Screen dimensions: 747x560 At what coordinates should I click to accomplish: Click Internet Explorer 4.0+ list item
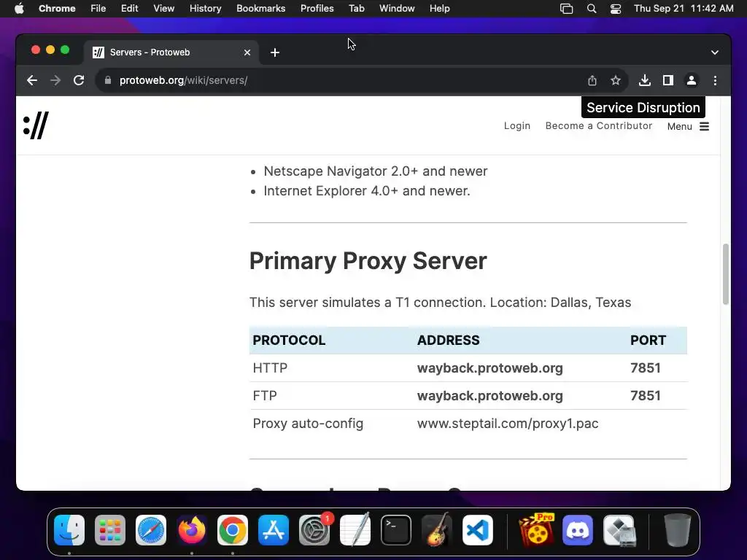tap(367, 191)
